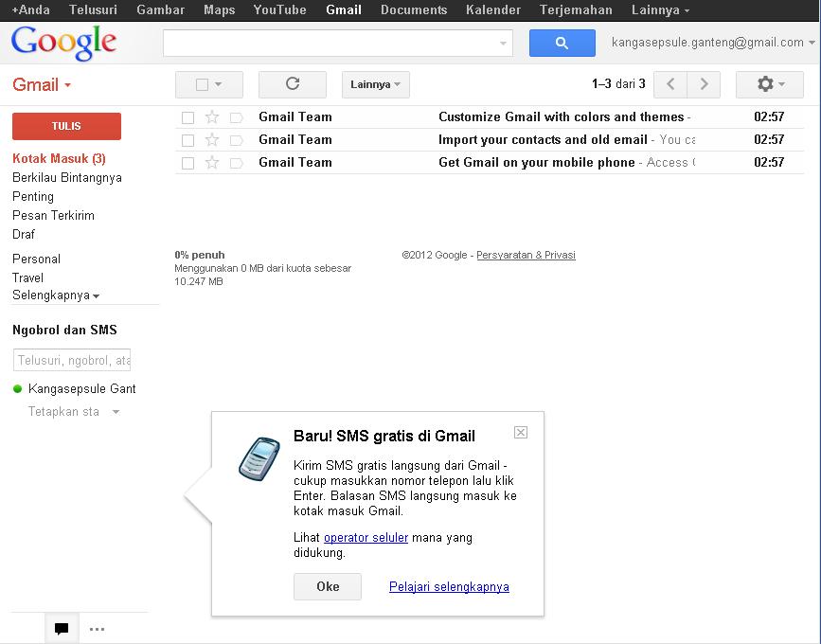The image size is (821, 644).
Task: Refresh the inbox message list
Action: coord(292,84)
